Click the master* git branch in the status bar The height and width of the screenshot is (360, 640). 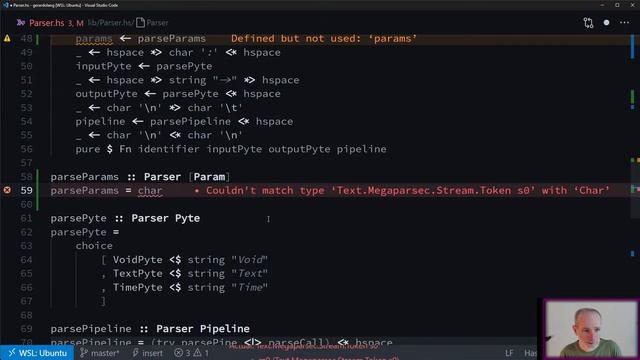pyautogui.click(x=100, y=353)
